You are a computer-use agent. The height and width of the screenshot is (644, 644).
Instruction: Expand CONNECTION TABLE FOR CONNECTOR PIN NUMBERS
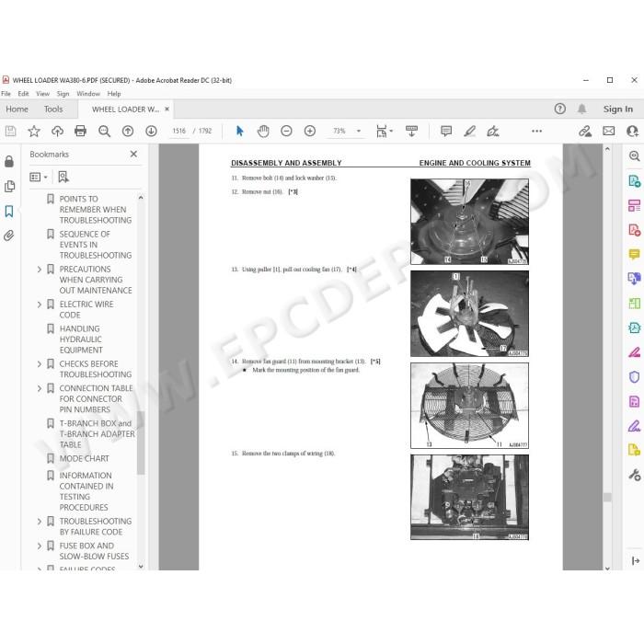click(40, 388)
